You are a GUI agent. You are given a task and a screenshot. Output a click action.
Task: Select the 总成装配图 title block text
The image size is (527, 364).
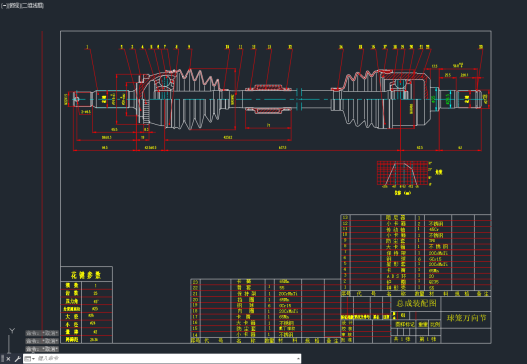click(416, 304)
